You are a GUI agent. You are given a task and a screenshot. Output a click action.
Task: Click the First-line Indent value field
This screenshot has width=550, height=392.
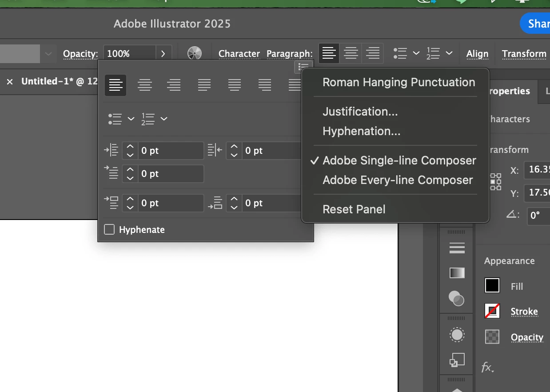click(171, 174)
